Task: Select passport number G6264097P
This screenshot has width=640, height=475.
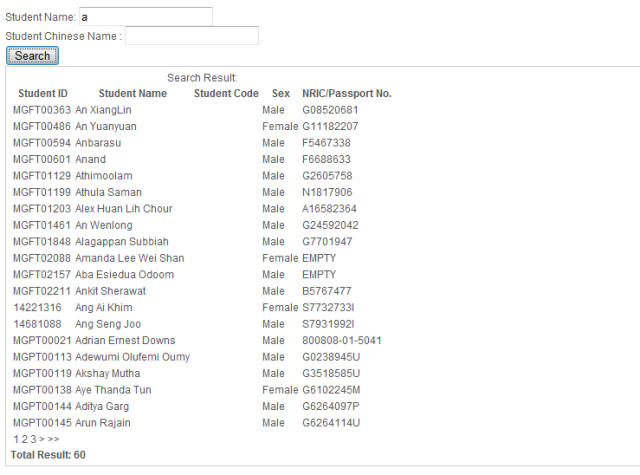Action: [x=331, y=406]
